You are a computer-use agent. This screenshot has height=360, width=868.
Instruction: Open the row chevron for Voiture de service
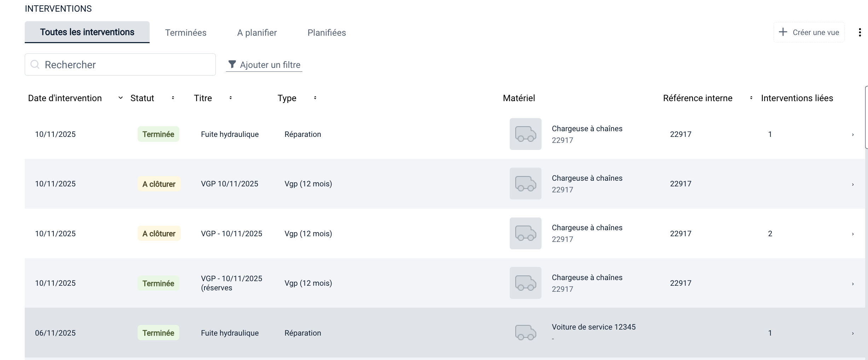coord(853,333)
